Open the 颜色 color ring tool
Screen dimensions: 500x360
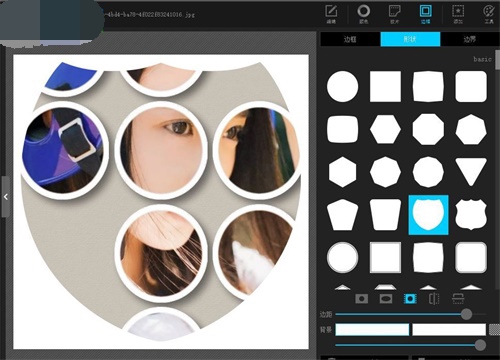point(363,14)
